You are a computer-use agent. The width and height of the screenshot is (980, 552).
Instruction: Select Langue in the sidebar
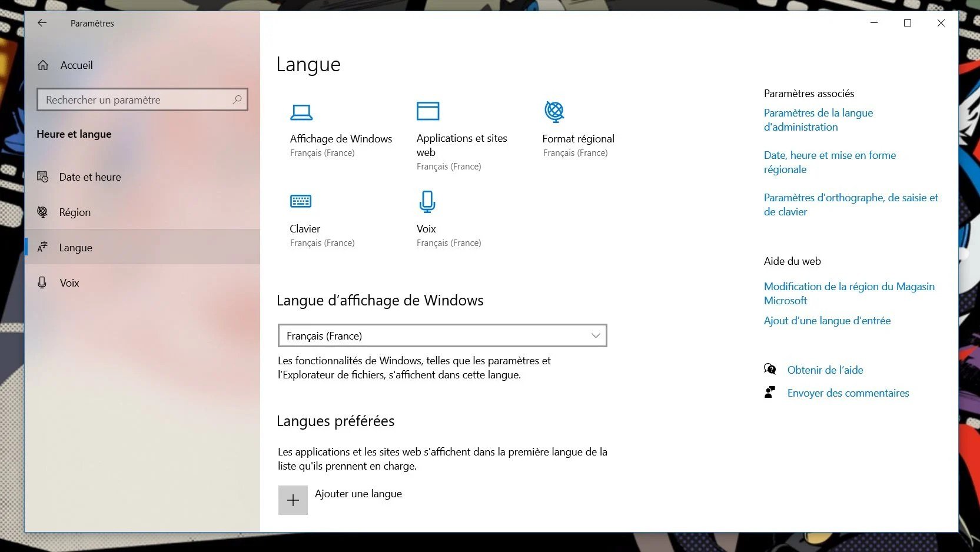coord(142,247)
